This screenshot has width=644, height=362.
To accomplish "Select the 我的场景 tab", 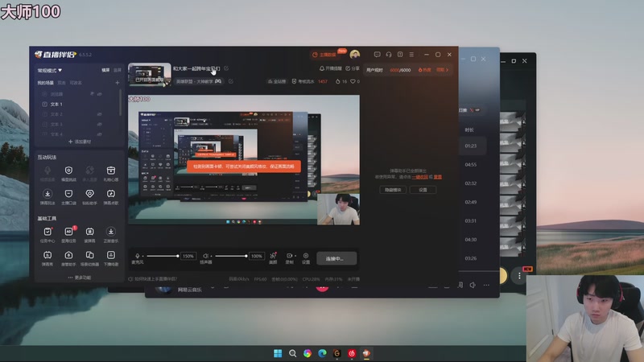I will [x=46, y=83].
